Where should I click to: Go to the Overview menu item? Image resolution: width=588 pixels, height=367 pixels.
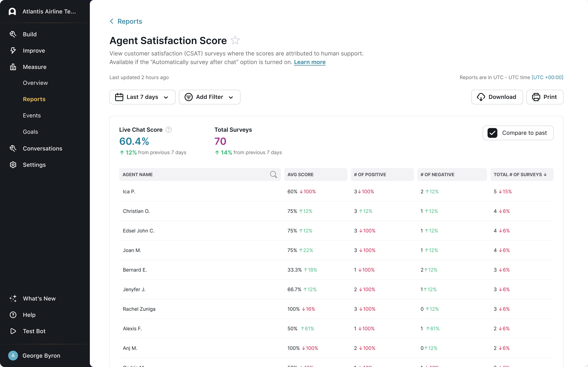(x=35, y=83)
